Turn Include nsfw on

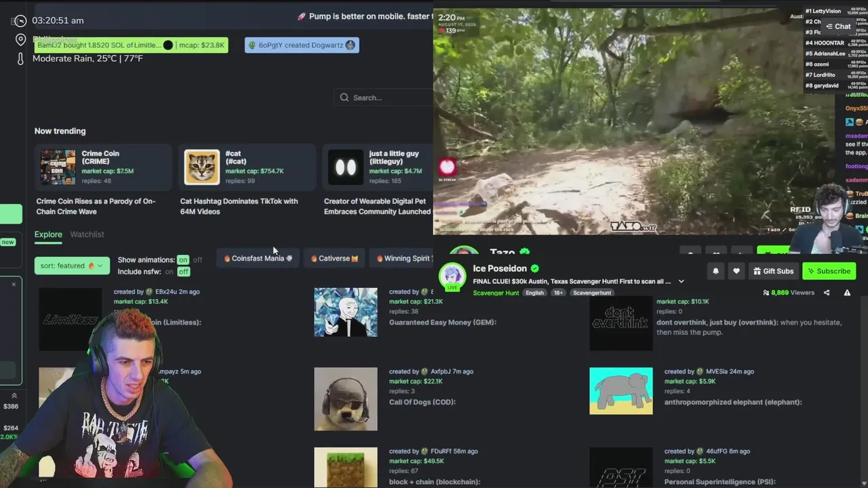(169, 272)
